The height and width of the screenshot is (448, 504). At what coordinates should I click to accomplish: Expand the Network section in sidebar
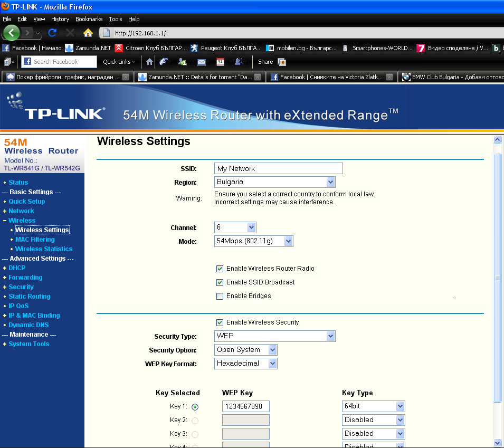21,211
